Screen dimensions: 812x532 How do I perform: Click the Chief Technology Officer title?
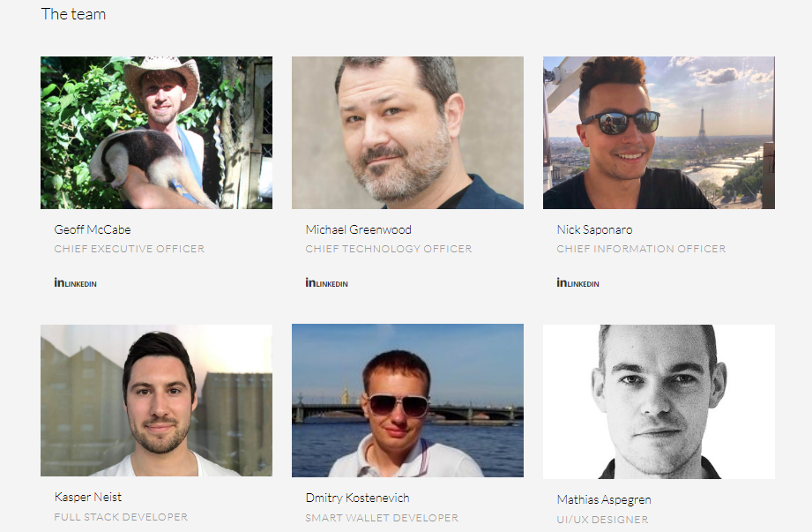coord(389,249)
